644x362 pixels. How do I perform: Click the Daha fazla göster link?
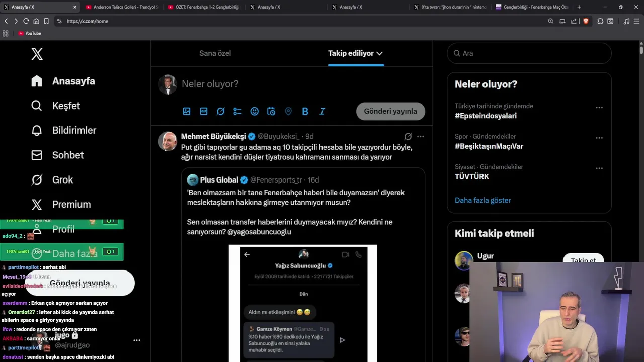pos(482,200)
